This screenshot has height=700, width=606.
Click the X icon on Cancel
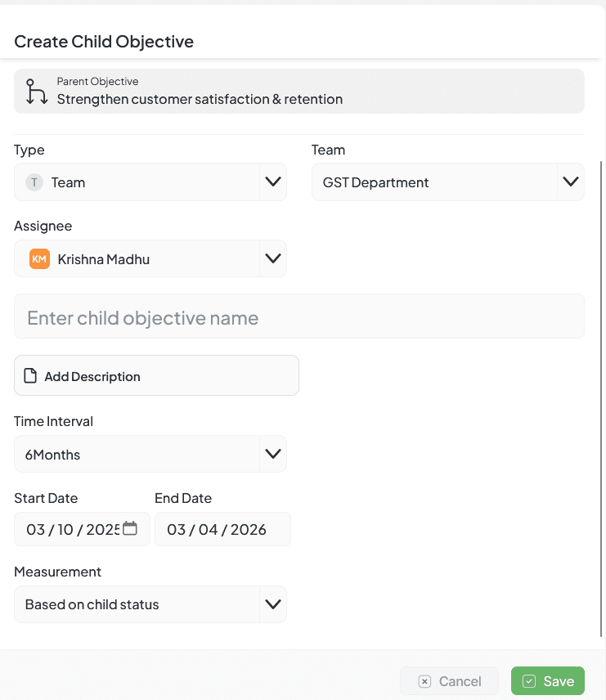[424, 681]
